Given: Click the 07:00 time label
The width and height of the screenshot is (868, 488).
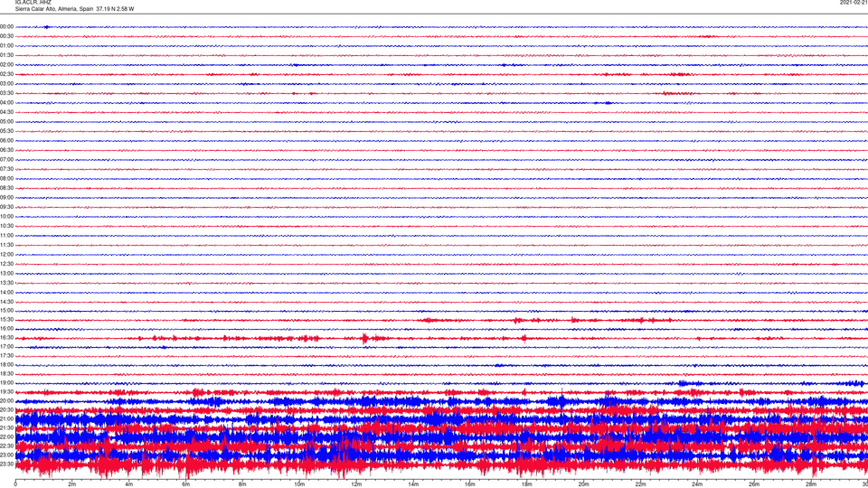Looking at the screenshot, I should (6, 159).
